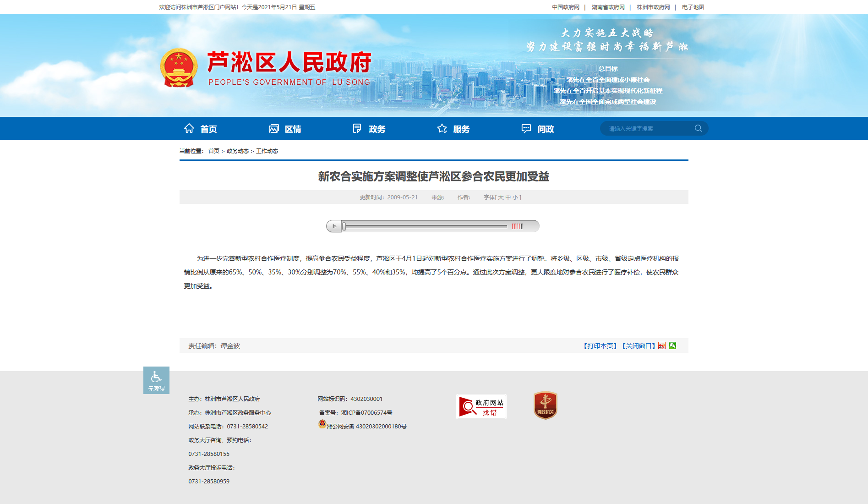The height and width of the screenshot is (504, 868).
Task: Click the national emblem logo
Action: [179, 68]
